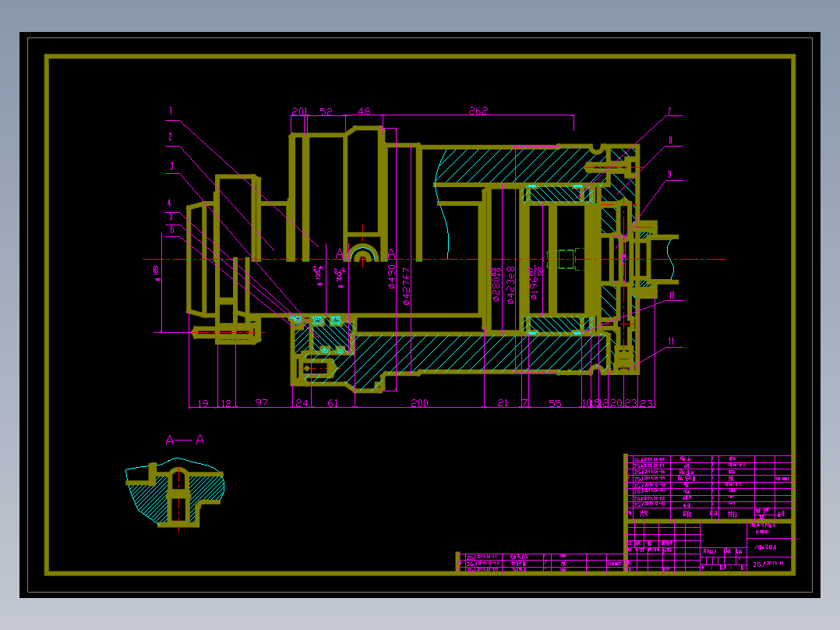Screen dimensions: 840x630
Task: Click the bottom dimension value "12"
Action: pyautogui.click(x=227, y=402)
